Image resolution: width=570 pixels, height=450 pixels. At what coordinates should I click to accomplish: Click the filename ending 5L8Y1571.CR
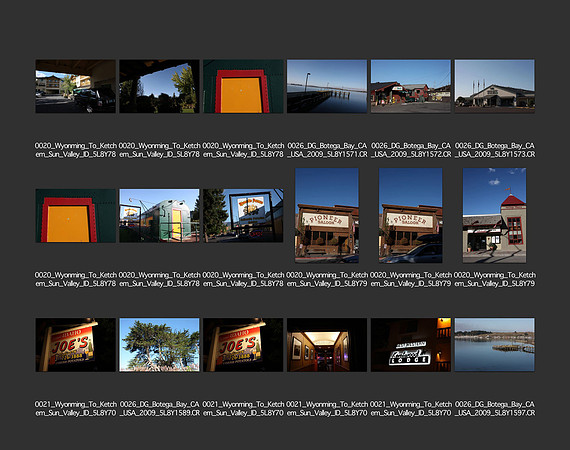click(327, 150)
